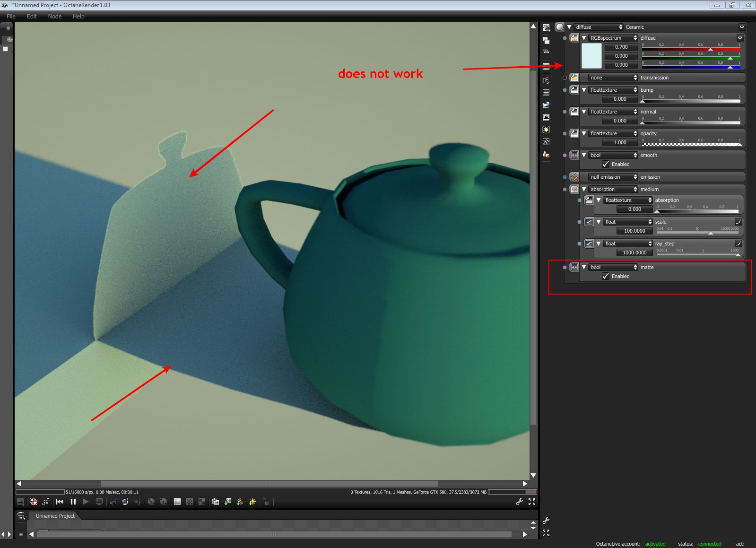The image size is (756, 548).
Task: Open the Edit menu
Action: pyautogui.click(x=32, y=16)
